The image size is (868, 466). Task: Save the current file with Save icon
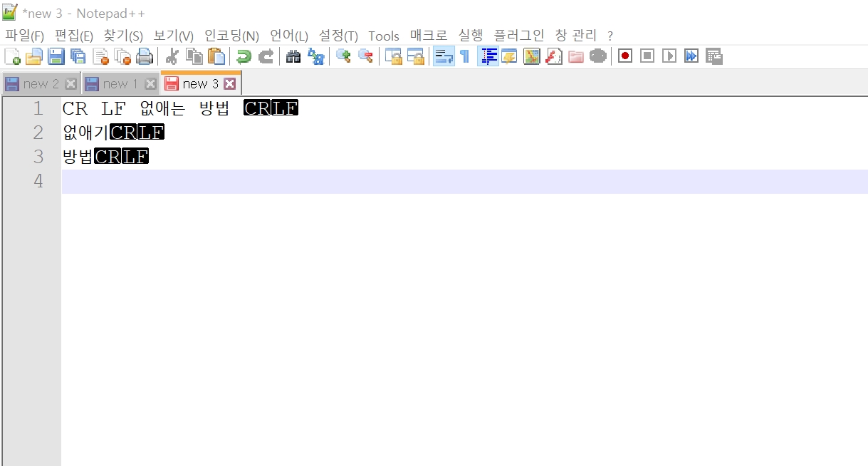point(56,56)
